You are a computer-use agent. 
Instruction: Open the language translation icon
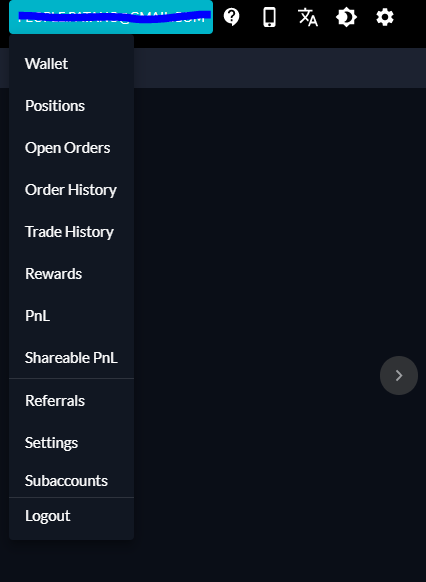coord(308,17)
